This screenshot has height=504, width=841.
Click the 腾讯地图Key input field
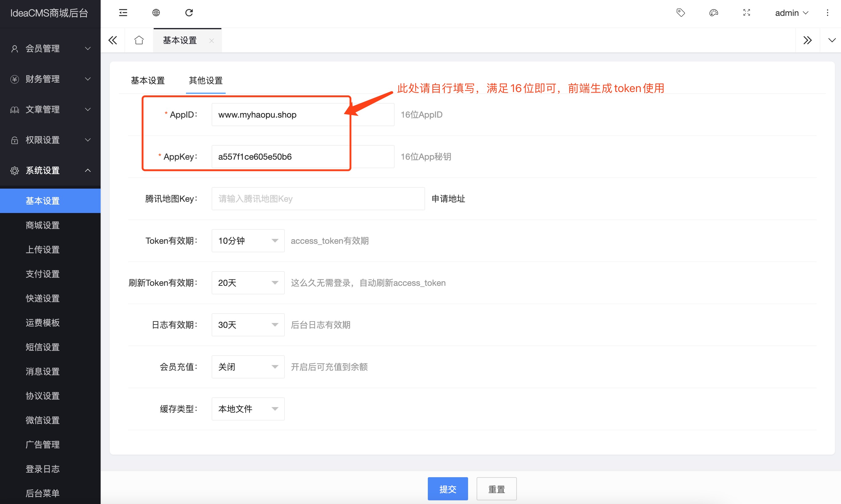pos(318,199)
